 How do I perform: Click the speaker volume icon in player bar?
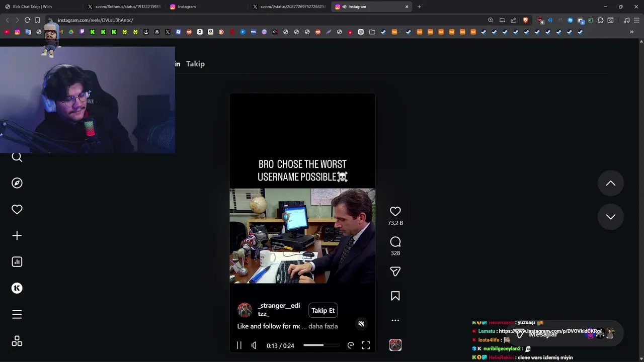254,345
